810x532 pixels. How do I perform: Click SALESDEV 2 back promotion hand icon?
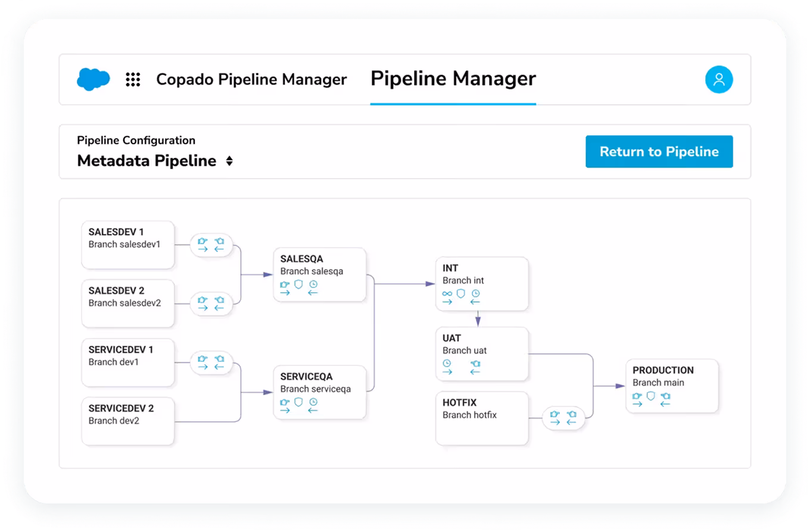click(x=219, y=300)
